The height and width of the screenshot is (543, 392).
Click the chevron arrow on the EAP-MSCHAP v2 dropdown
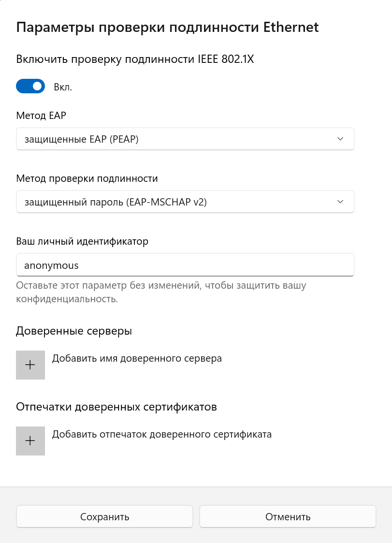coord(340,202)
